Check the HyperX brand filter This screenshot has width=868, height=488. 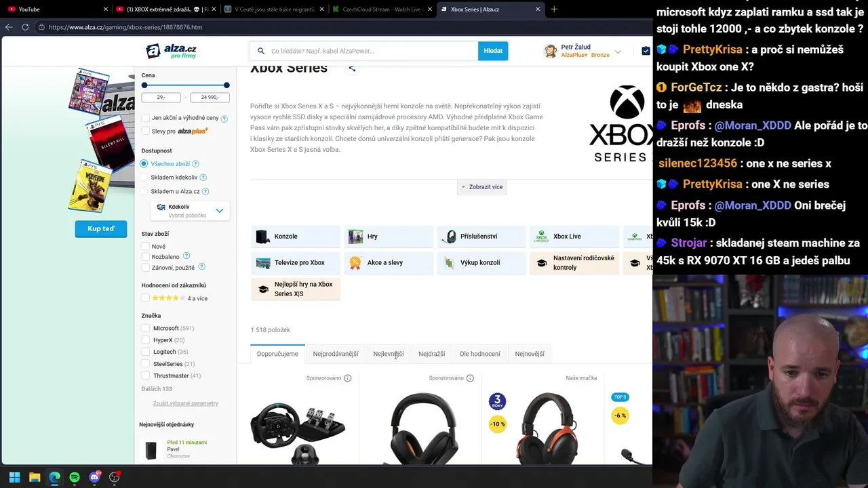[145, 340]
